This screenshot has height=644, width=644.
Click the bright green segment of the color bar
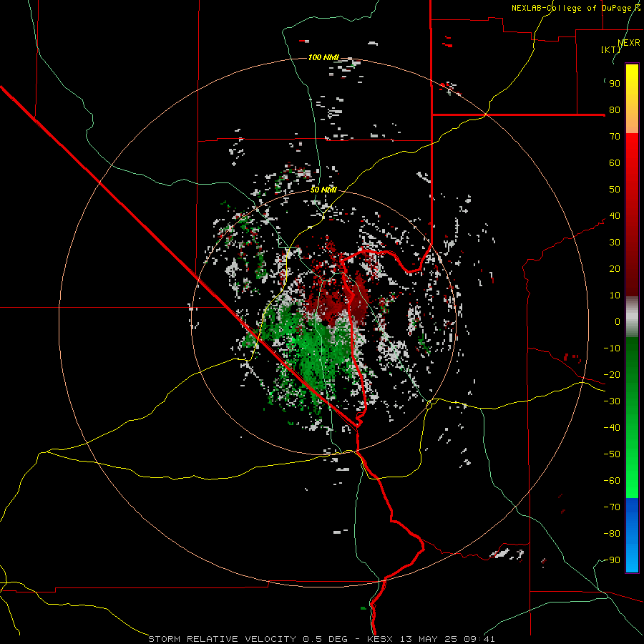632,417
